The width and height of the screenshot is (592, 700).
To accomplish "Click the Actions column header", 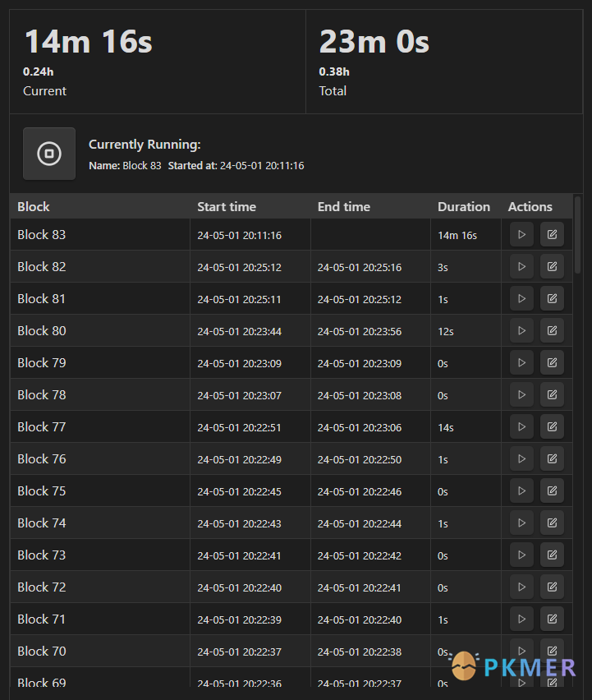I will click(x=537, y=207).
